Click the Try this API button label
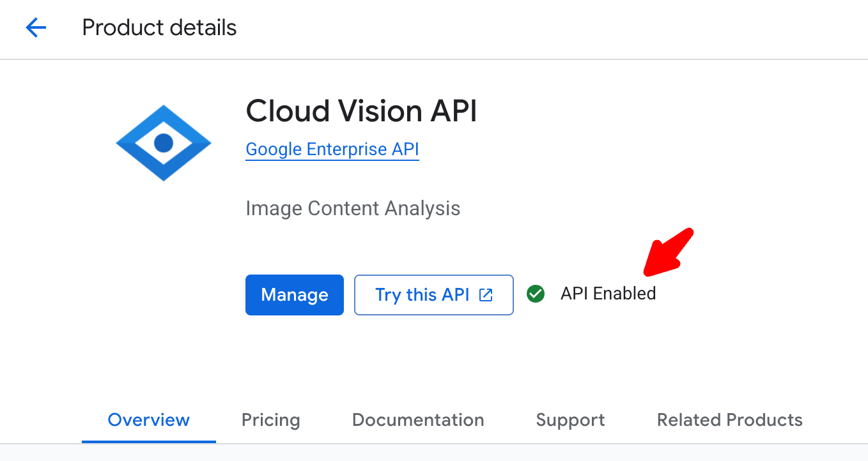868x461 pixels. (x=422, y=295)
